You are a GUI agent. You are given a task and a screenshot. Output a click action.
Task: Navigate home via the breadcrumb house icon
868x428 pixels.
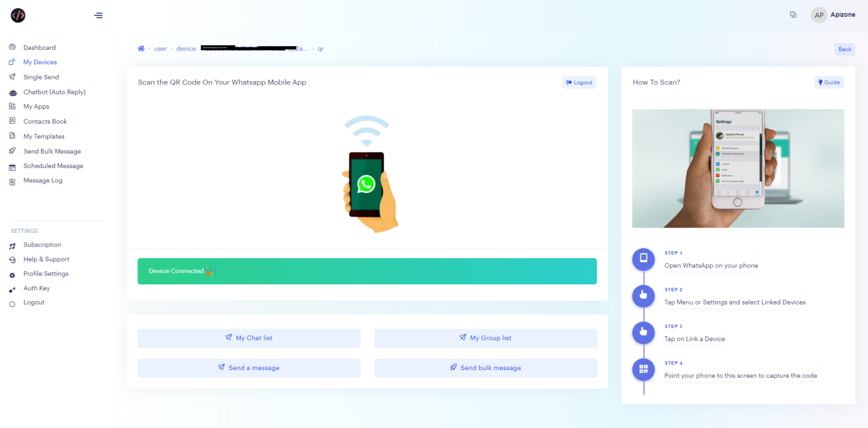141,49
